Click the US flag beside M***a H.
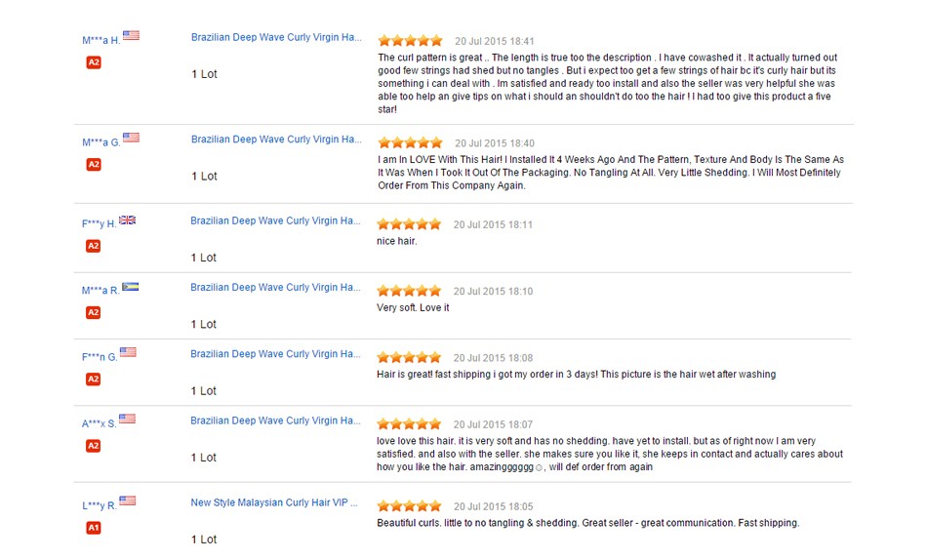 131,35
